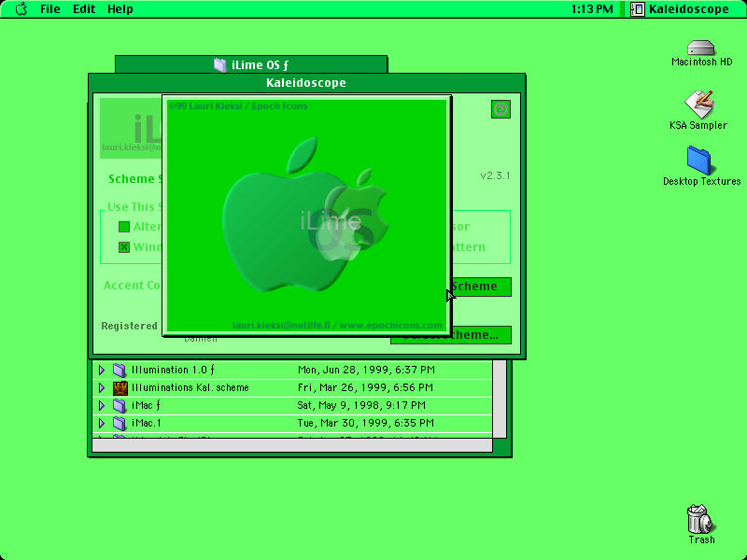Click the Kaleidoscope window title bar
The image size is (747, 560).
click(306, 83)
